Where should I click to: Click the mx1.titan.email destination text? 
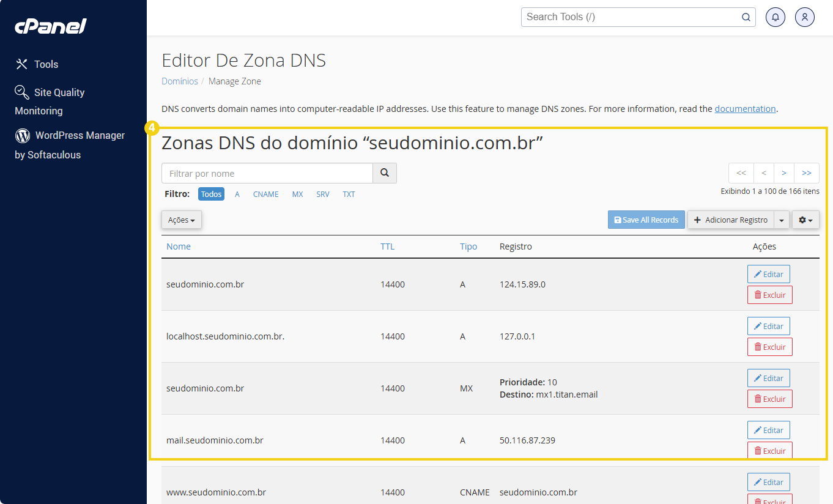pyautogui.click(x=567, y=395)
